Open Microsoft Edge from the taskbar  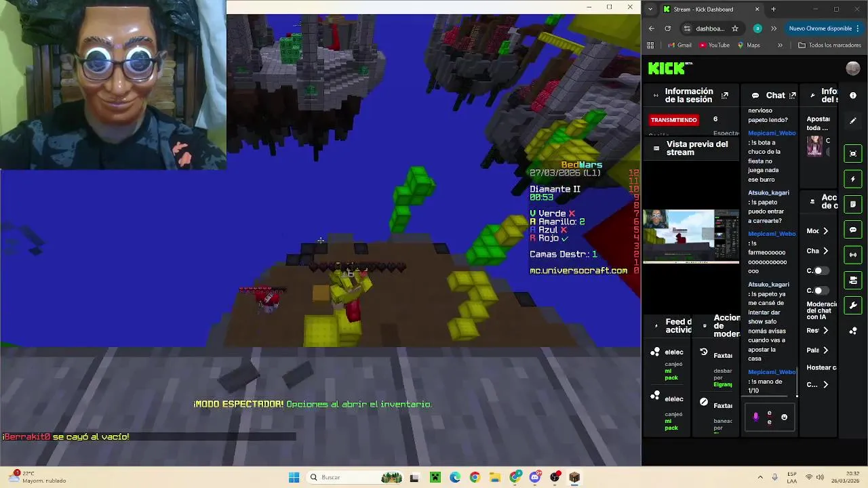[455, 477]
